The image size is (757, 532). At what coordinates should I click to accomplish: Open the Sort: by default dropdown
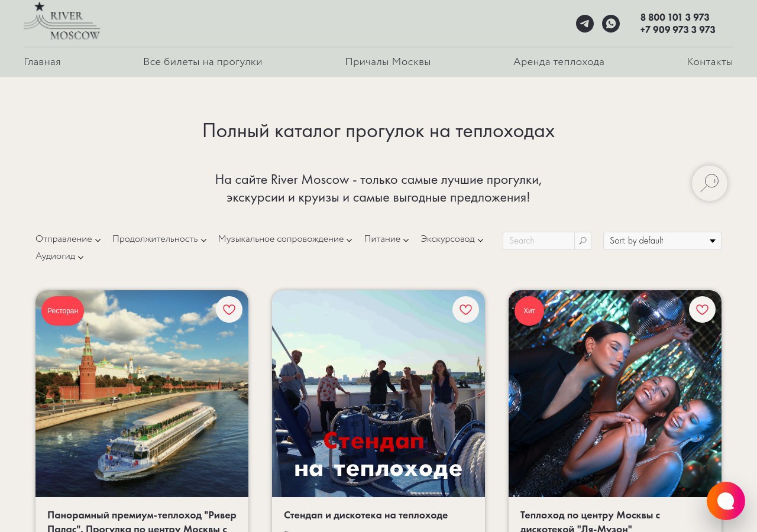[x=662, y=241]
